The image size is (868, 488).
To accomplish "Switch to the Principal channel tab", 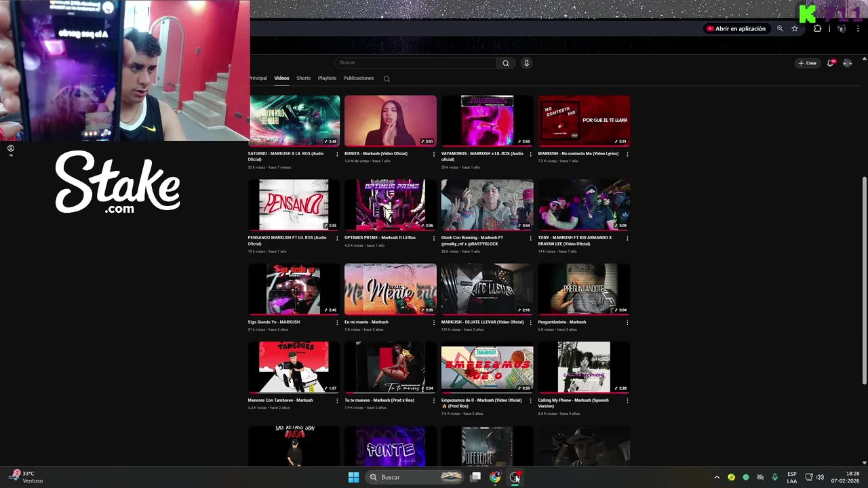I will point(258,78).
